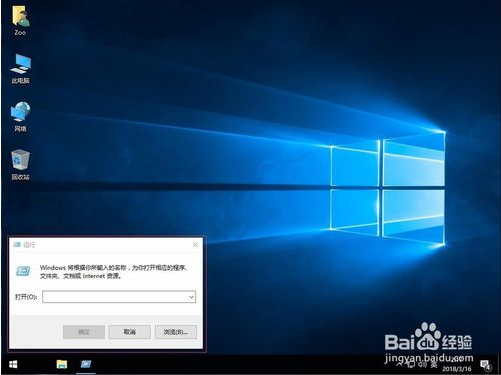Click the IME language indicator in tray
Screen dimensions: 501x375
[x=434, y=365]
